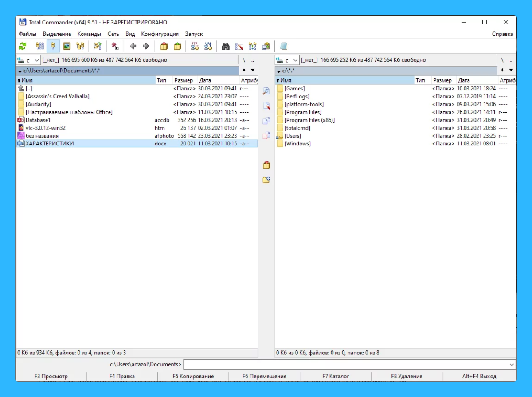This screenshot has width=532, height=397.
Task: Click the green Reread source refresh icon
Action: click(x=23, y=46)
